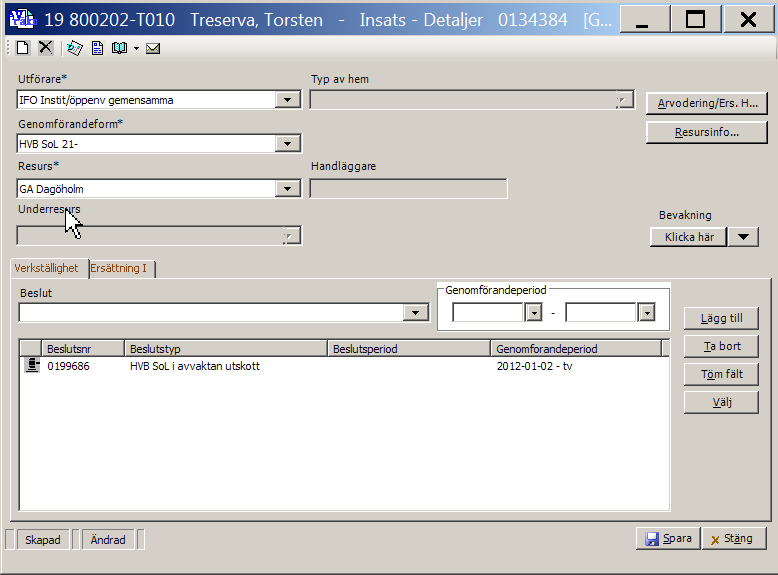Sort by the Beslutstyp column header
This screenshot has width=778, height=575.
pyautogui.click(x=226, y=349)
